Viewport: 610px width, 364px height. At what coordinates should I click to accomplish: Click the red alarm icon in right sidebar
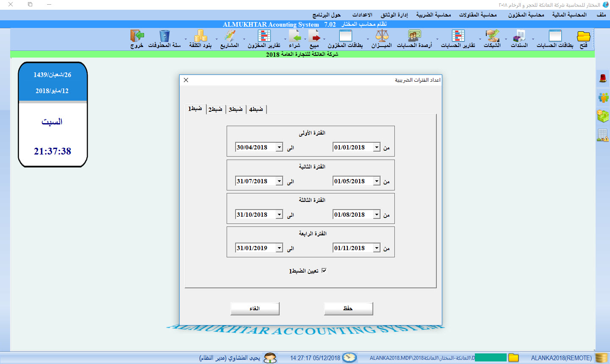tap(603, 78)
